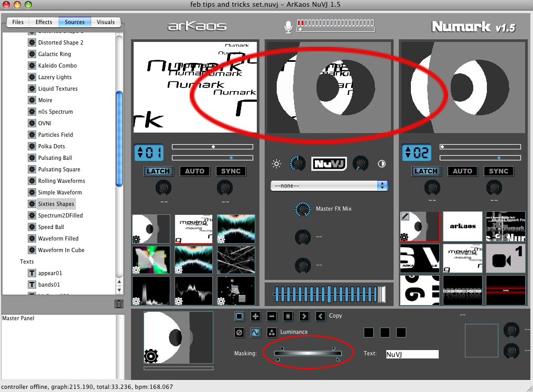This screenshot has width=533, height=392.
Task: Click gear icon beside Galactic Ring
Action: (x=32, y=54)
